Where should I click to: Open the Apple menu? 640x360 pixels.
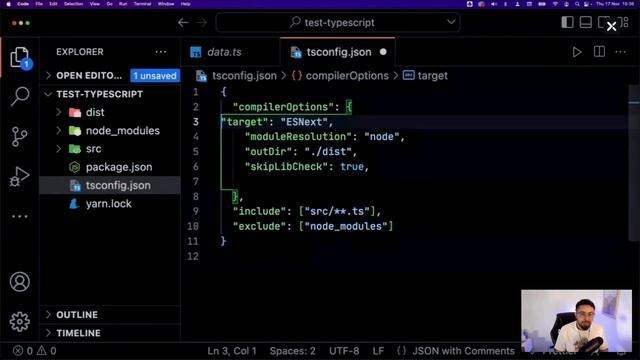[x=8, y=4]
